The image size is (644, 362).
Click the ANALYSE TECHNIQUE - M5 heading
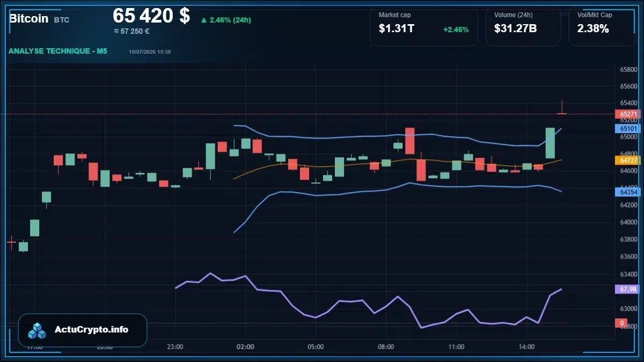click(x=57, y=51)
